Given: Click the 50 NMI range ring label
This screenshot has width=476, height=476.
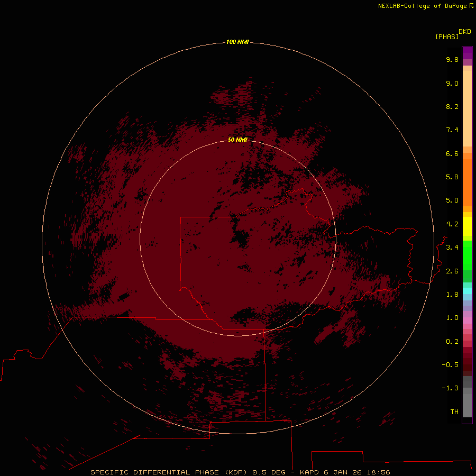Looking at the screenshot, I should tap(237, 140).
